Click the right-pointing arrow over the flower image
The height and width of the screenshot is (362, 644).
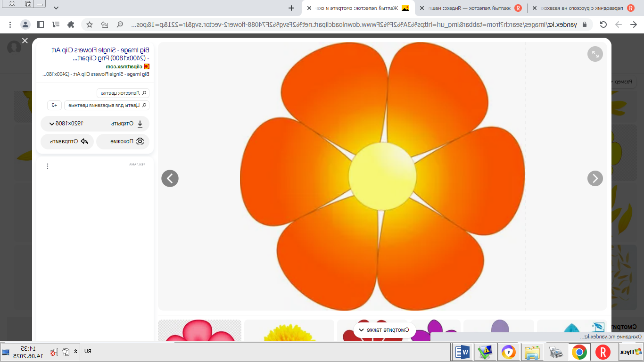pos(595,178)
